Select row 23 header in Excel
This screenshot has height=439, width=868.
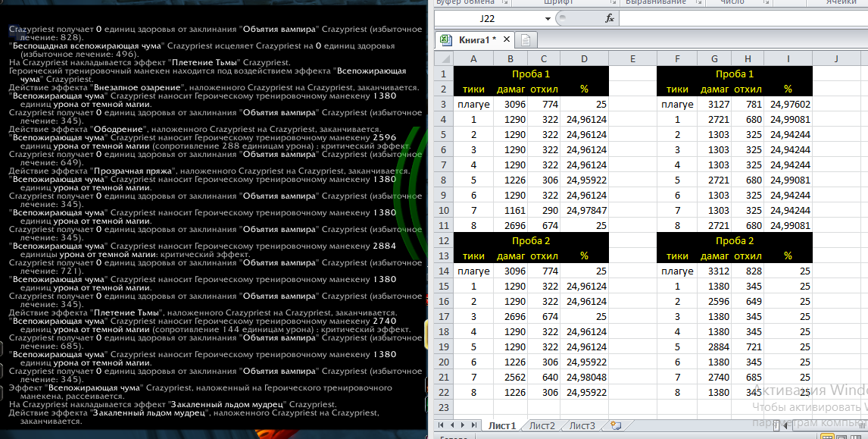pyautogui.click(x=443, y=407)
